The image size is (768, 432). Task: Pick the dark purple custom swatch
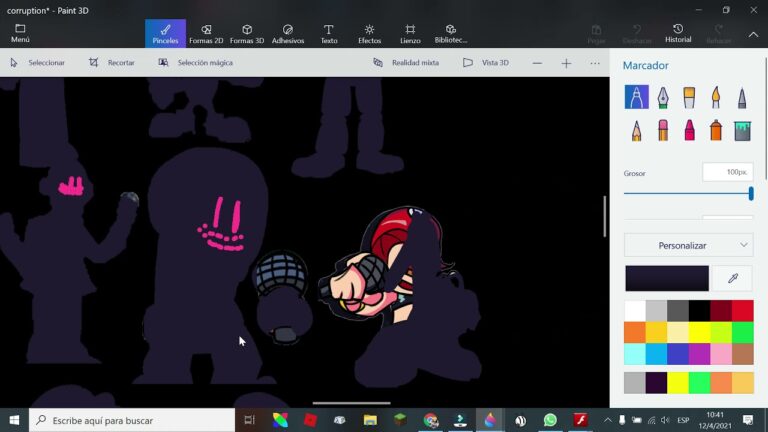(656, 383)
